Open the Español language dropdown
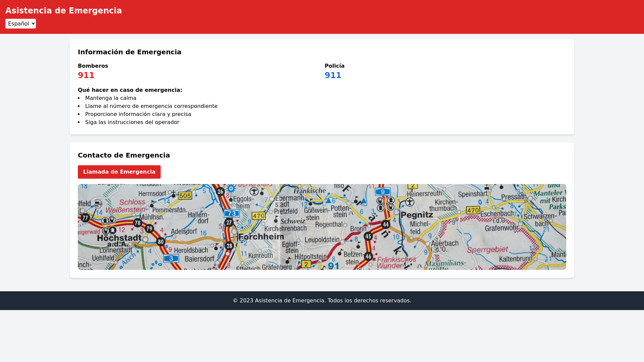This screenshot has width=644, height=362. click(20, 23)
